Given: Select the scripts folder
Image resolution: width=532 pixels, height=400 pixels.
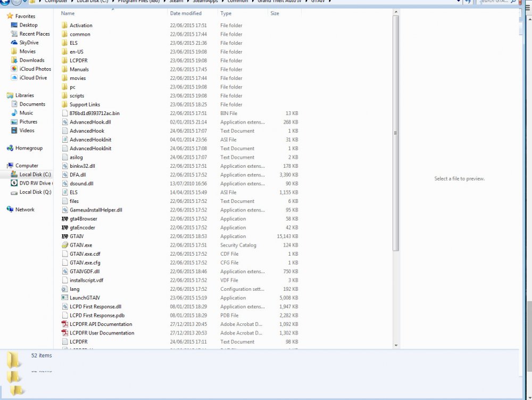Looking at the screenshot, I should tap(77, 96).
